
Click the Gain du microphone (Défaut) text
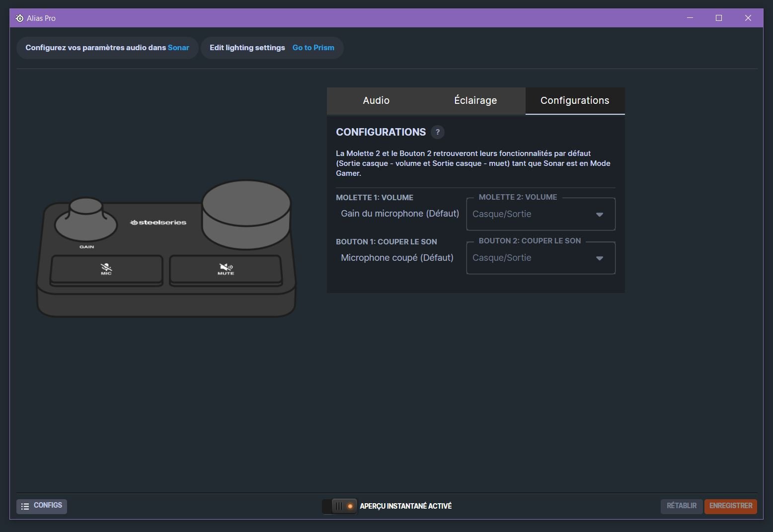coord(400,214)
